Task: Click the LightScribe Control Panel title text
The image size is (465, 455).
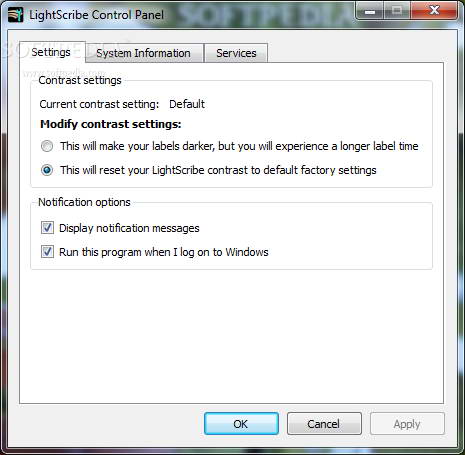Action: pyautogui.click(x=97, y=15)
